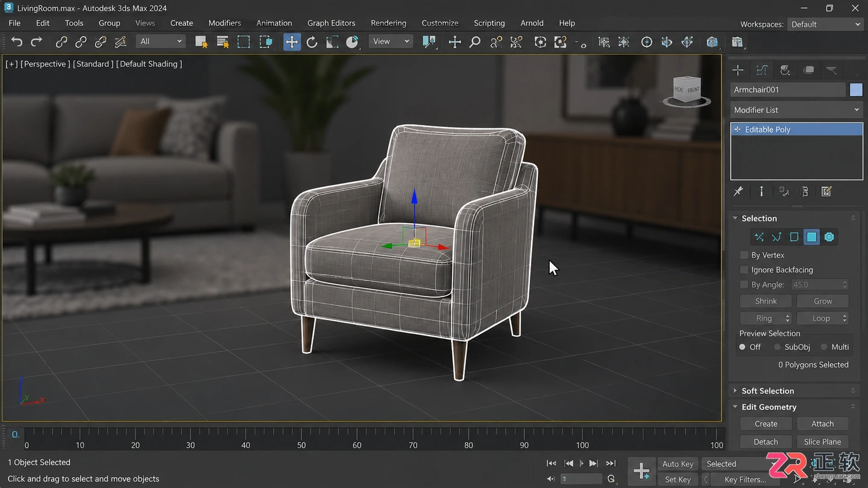868x488 pixels.
Task: Click the Unlink Selection icon
Action: click(81, 42)
